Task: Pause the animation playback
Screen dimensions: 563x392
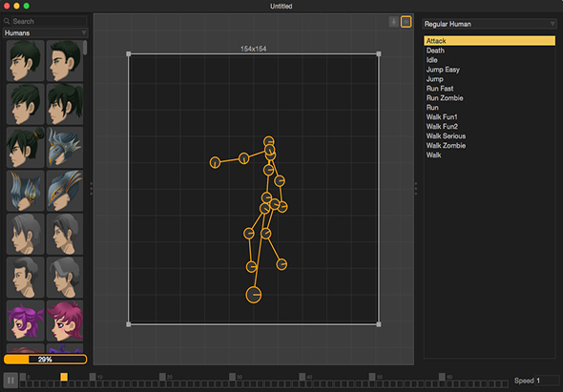Action: coord(10,381)
